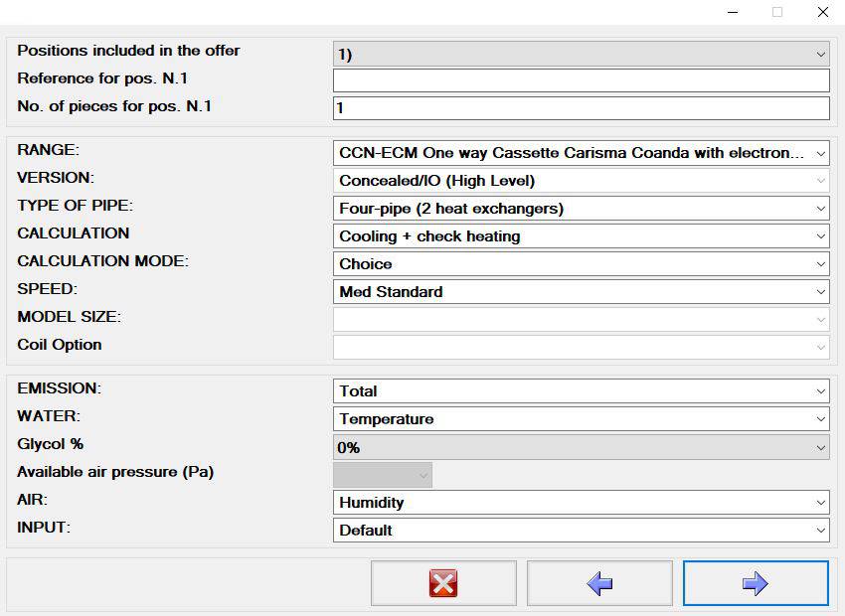
Task: Go back with the left blue arrow
Action: [599, 583]
